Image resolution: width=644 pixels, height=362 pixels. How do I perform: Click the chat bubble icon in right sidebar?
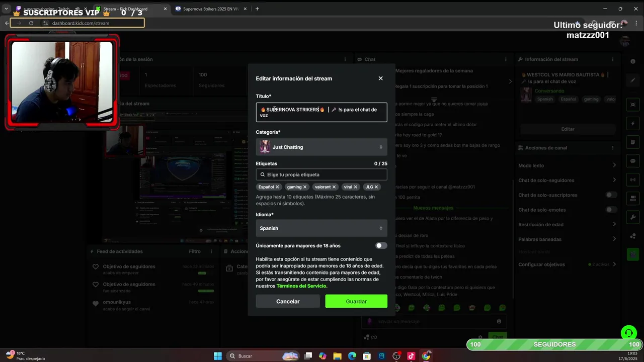pyautogui.click(x=633, y=161)
